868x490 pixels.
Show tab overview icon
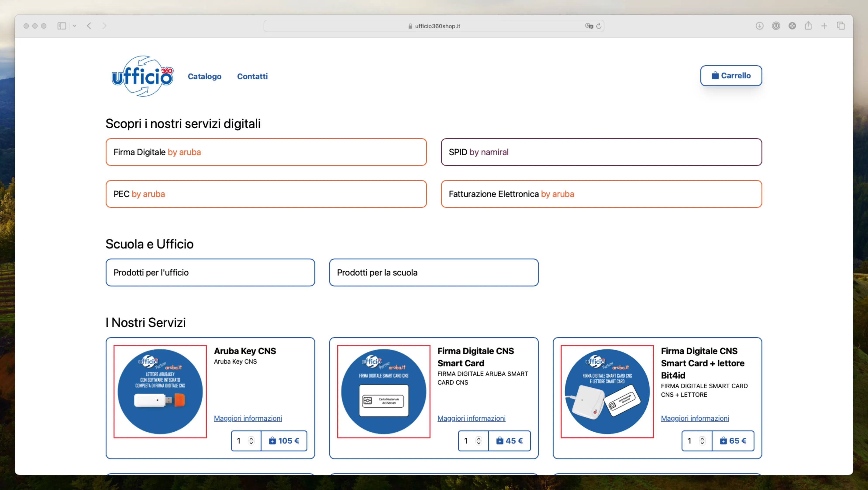click(x=841, y=26)
